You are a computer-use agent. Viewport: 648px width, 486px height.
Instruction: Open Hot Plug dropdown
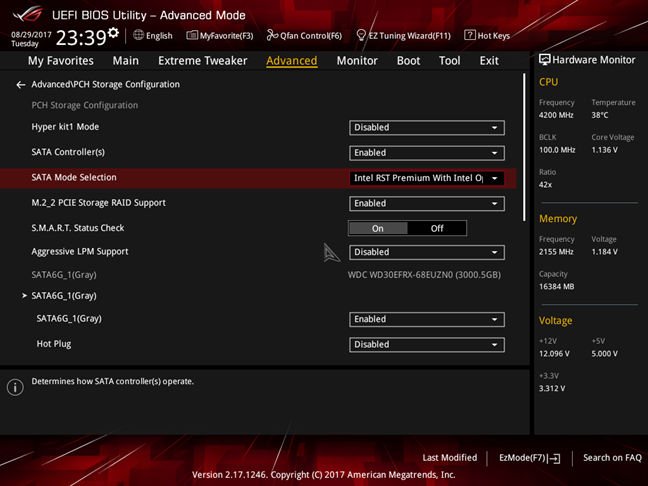click(426, 345)
